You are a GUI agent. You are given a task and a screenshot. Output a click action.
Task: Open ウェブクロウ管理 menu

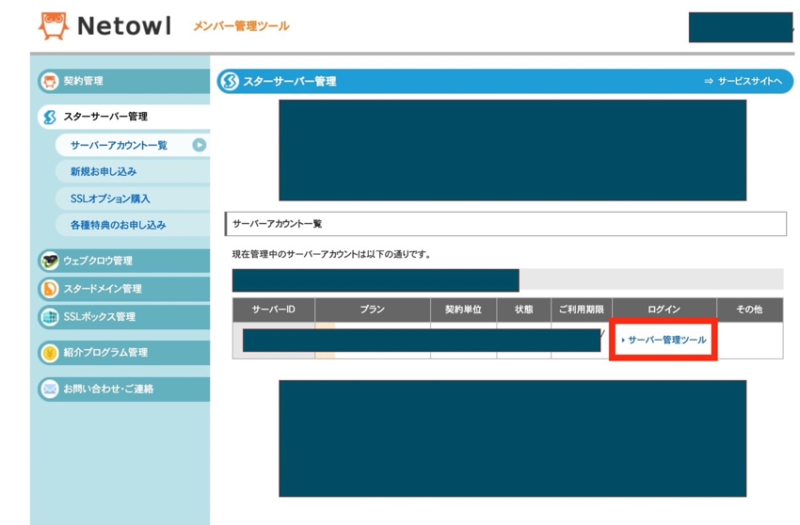pos(124,261)
